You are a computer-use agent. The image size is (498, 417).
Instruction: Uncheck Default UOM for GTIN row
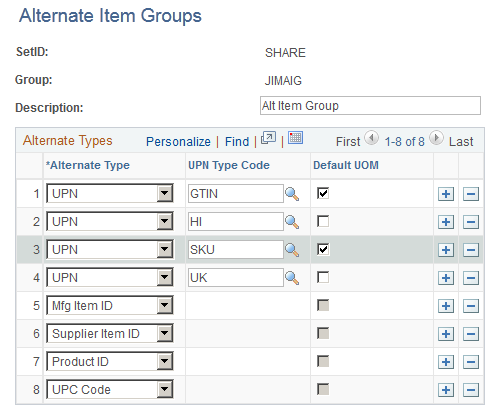pyautogui.click(x=323, y=193)
